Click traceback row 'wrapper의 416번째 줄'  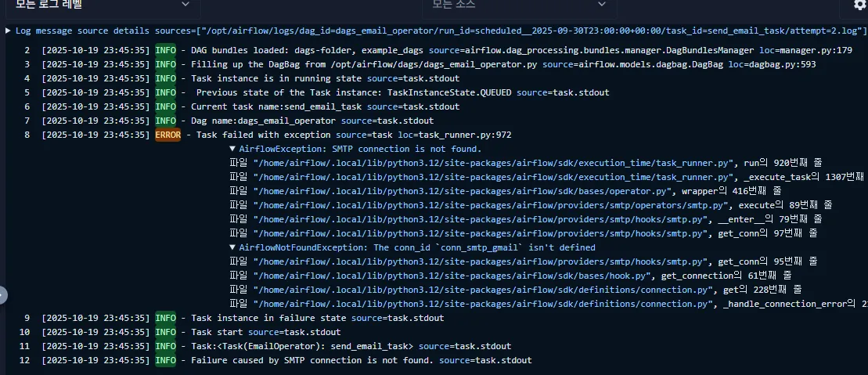pos(506,191)
